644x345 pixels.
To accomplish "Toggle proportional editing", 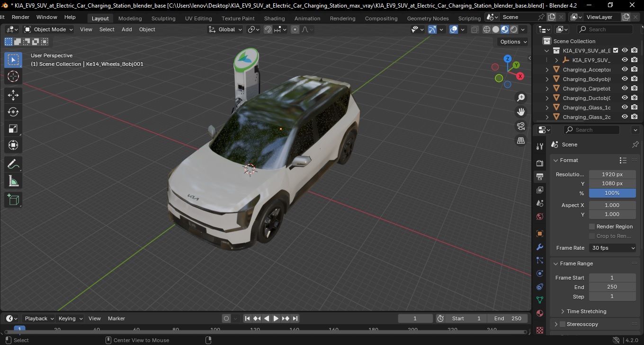I will pyautogui.click(x=295, y=29).
